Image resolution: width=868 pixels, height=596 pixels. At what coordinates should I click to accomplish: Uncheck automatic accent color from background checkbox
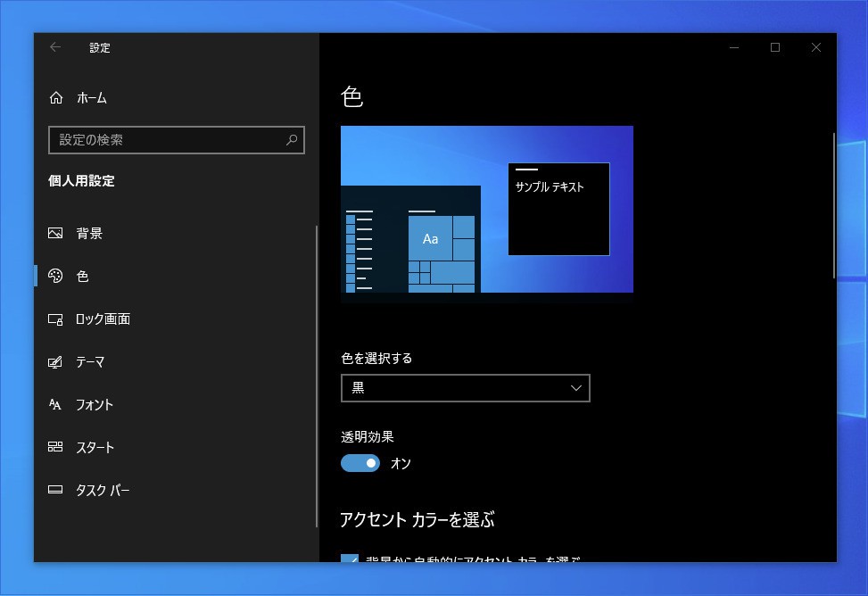click(350, 558)
